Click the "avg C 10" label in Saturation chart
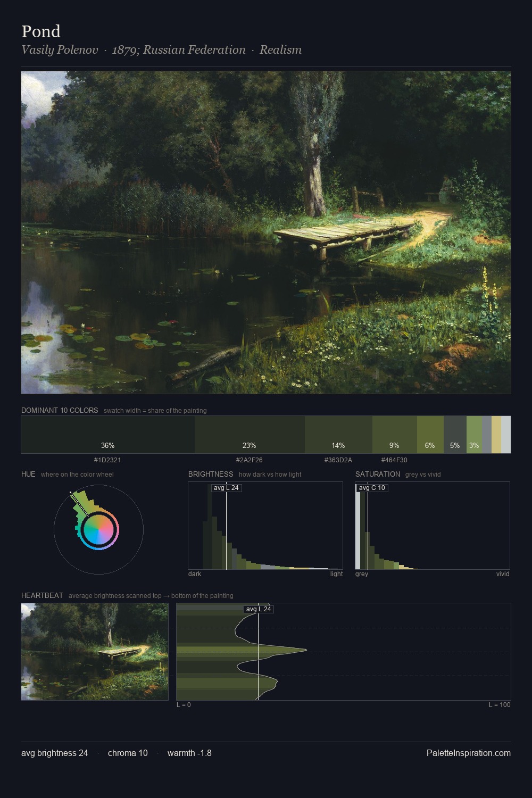The image size is (532, 798). click(372, 488)
